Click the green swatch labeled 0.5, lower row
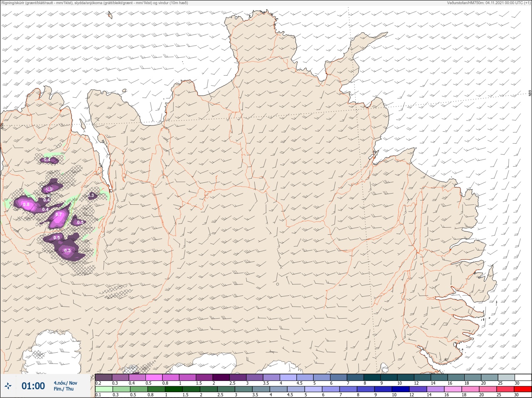Screen dimensions: 532x398 pyautogui.click(x=138, y=389)
